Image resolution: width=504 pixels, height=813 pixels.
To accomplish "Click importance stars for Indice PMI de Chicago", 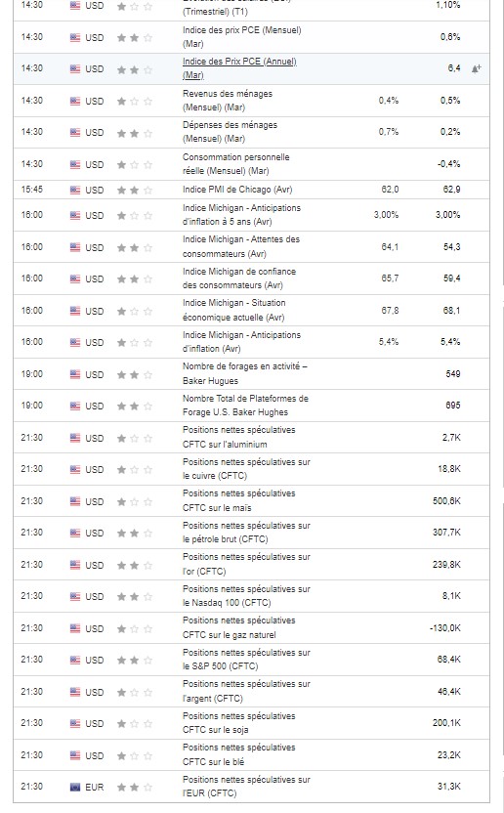I will point(134,190).
